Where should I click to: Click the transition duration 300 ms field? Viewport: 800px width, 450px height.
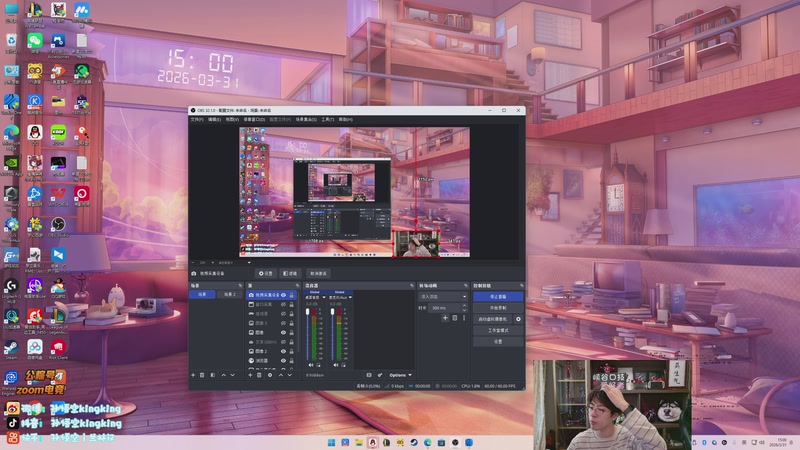445,308
